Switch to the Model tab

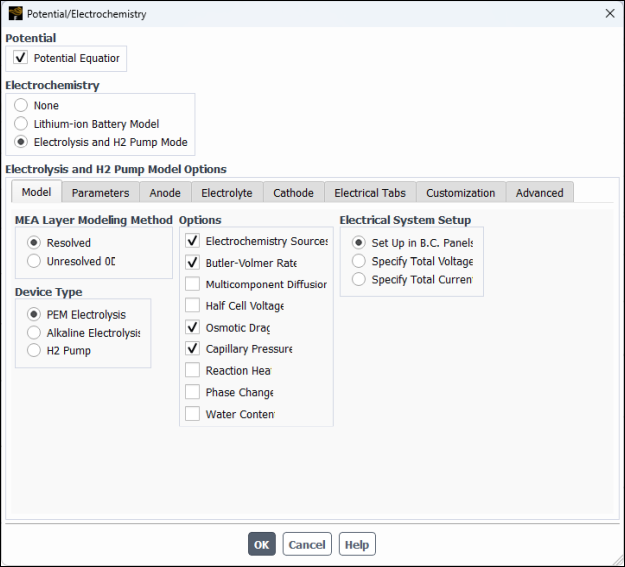pyautogui.click(x=36, y=192)
